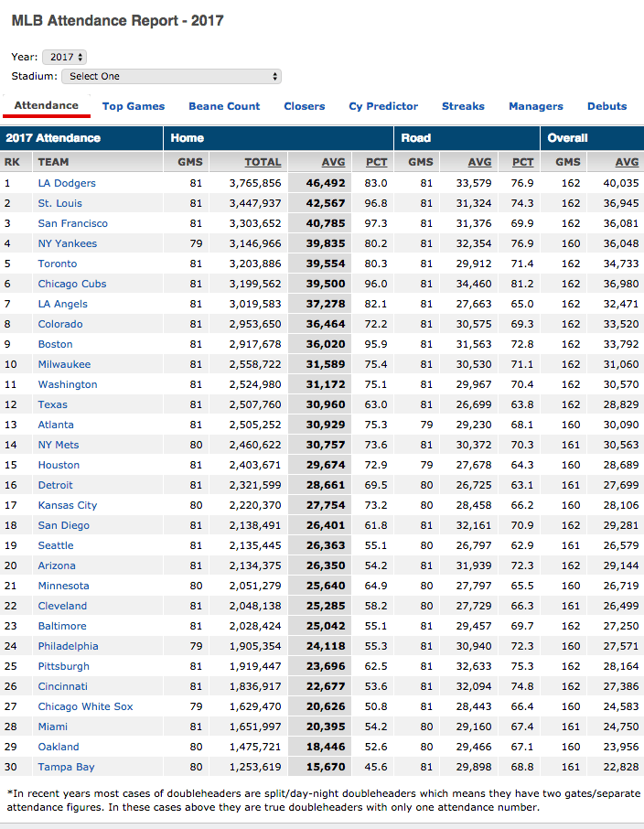Open the Cy Predictor tab
Viewport: 644px width, 829px height.
click(x=383, y=106)
